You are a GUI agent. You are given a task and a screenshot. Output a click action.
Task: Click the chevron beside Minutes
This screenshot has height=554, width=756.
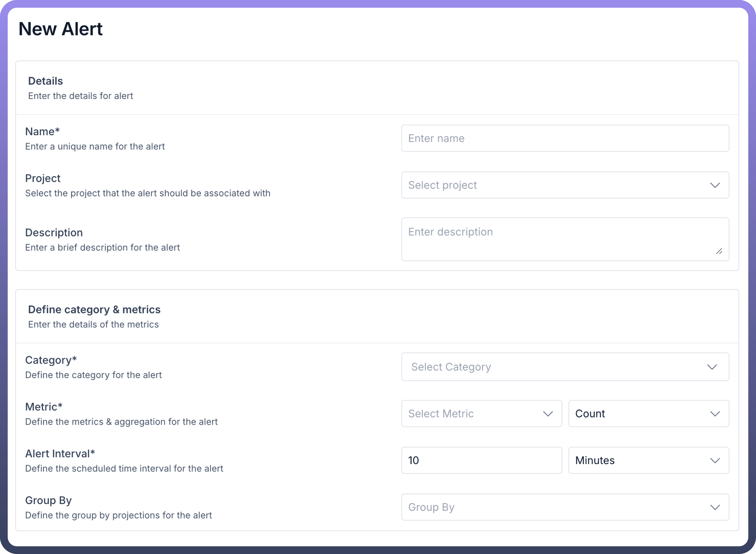(715, 460)
